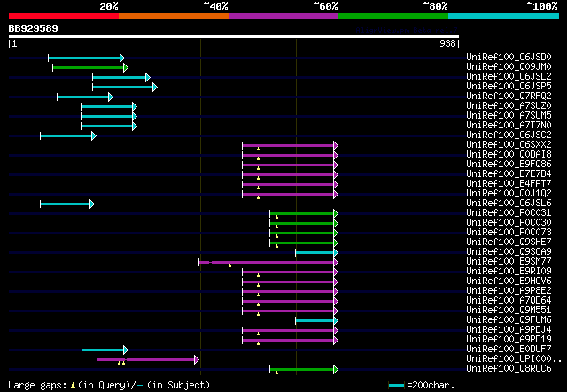Click the long purple bar for B9SM77
The height and width of the screenshot is (392, 567).
268,263
